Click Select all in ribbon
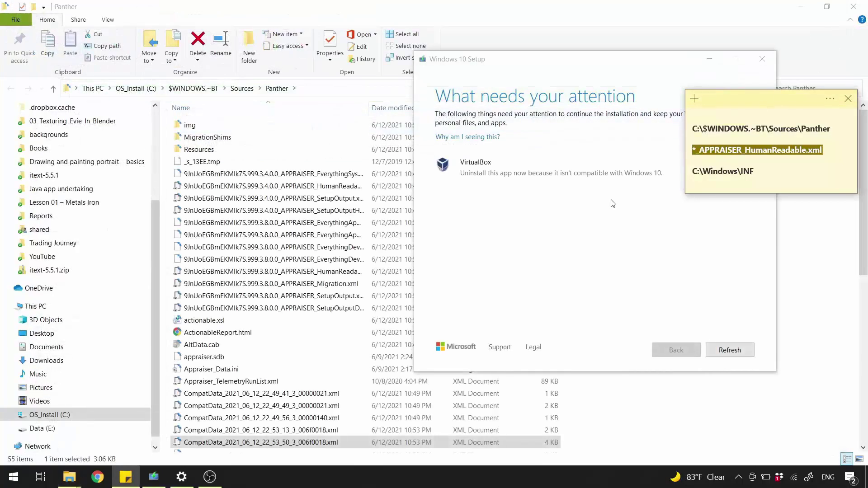The height and width of the screenshot is (488, 868). 402,34
